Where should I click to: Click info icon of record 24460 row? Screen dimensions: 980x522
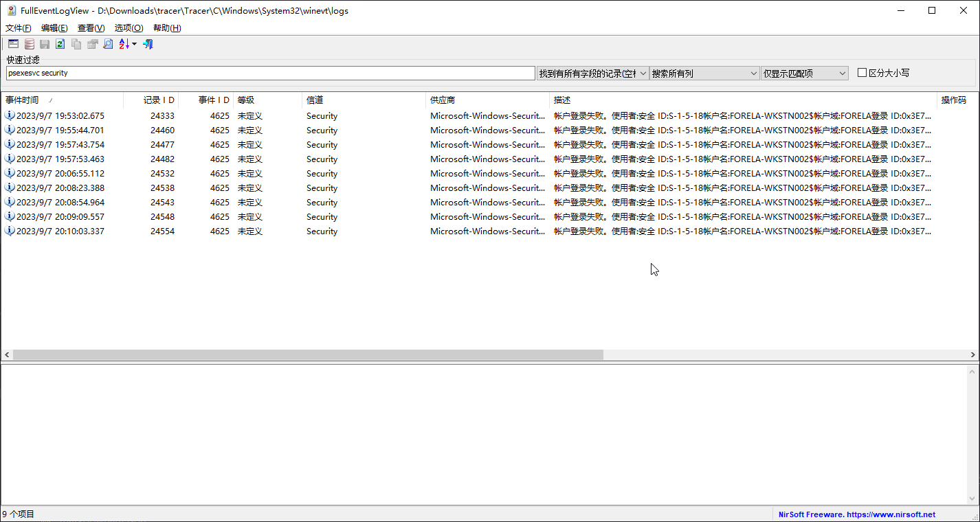pos(10,130)
